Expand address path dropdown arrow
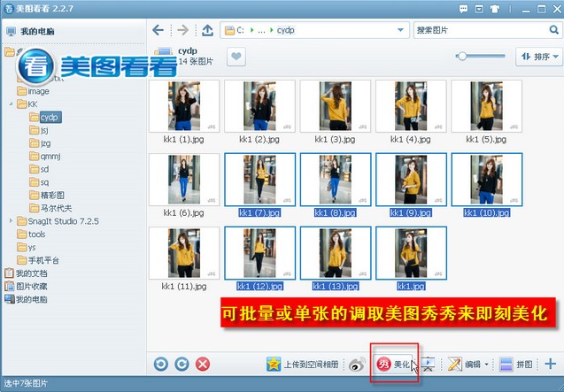The width and height of the screenshot is (564, 392). click(x=400, y=30)
